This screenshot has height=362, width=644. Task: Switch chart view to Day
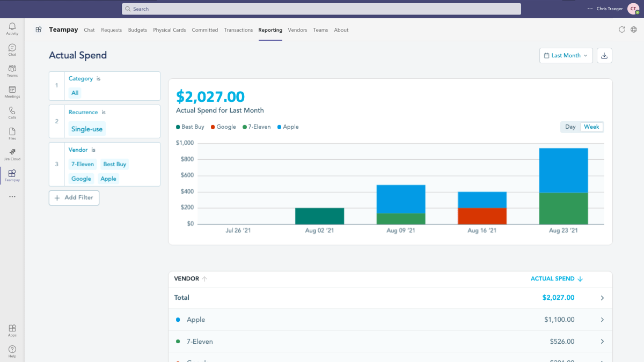pyautogui.click(x=570, y=127)
